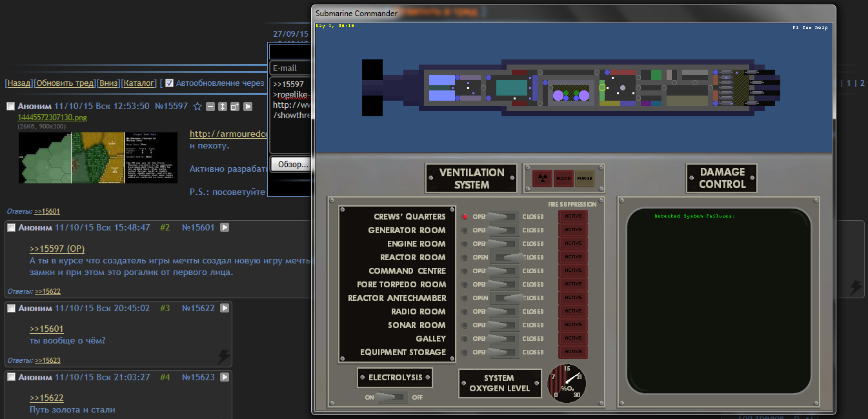Expand post №15597 with the up-down arrows icon
This screenshot has width=868, height=419.
[223, 107]
